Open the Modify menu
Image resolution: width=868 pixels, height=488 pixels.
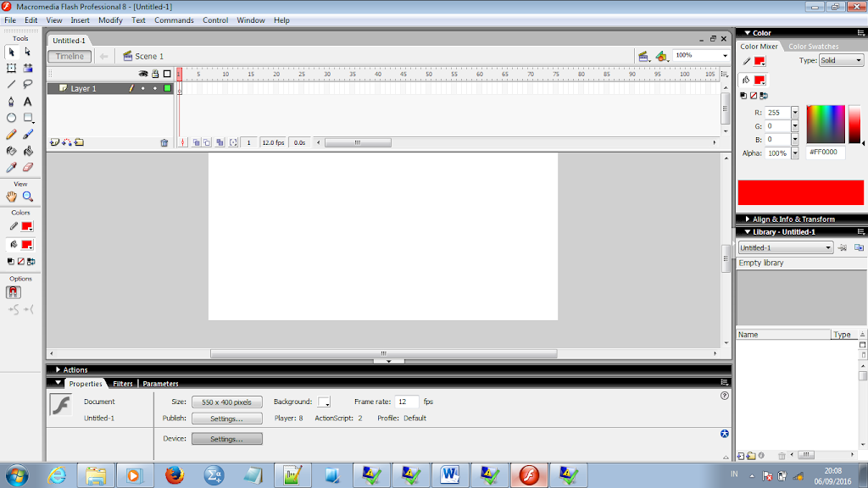pyautogui.click(x=110, y=20)
